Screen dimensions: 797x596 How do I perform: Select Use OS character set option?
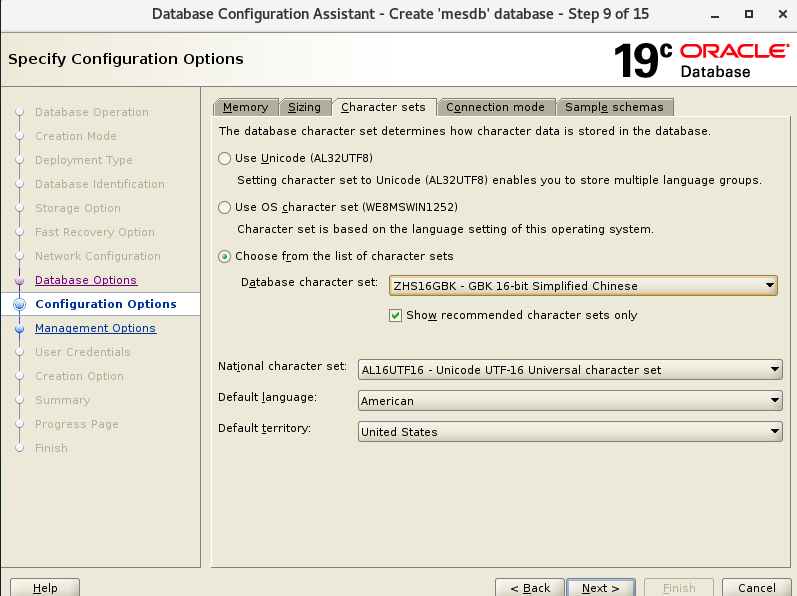pyautogui.click(x=225, y=207)
